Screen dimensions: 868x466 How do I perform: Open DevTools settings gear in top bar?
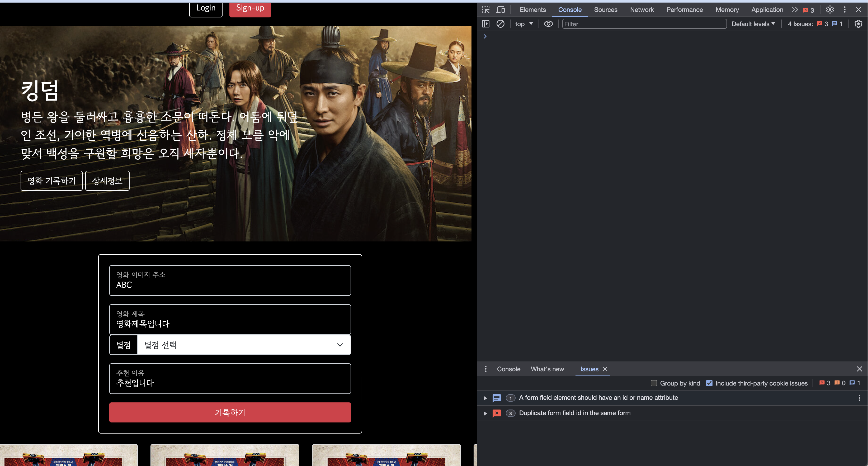(x=830, y=9)
